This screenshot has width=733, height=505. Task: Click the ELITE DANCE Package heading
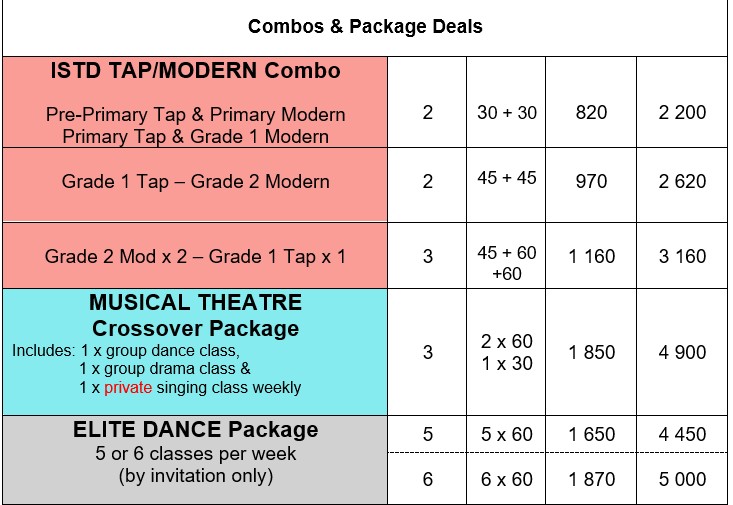[x=195, y=429]
